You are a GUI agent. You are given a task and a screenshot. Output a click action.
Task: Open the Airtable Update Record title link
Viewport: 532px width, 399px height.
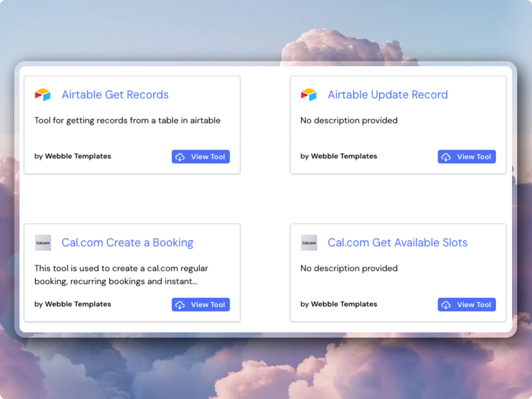[388, 95]
